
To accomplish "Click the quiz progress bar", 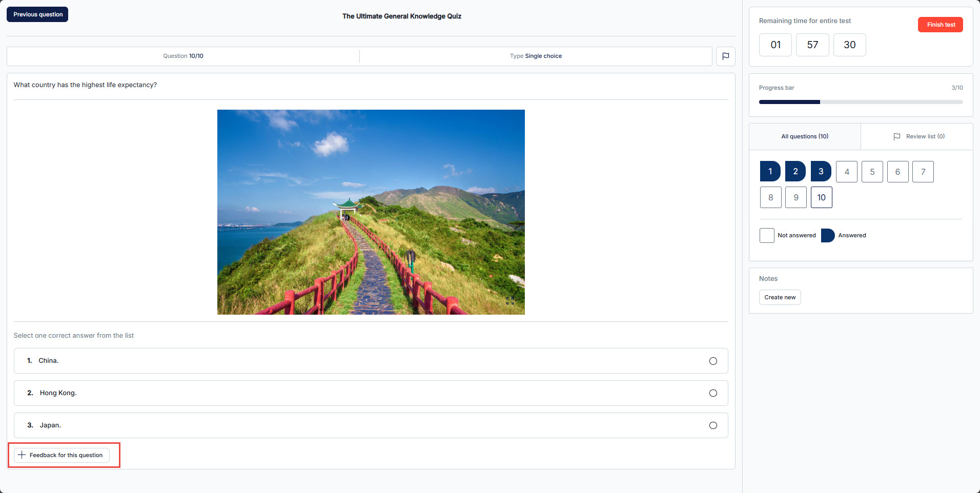I will [x=860, y=102].
